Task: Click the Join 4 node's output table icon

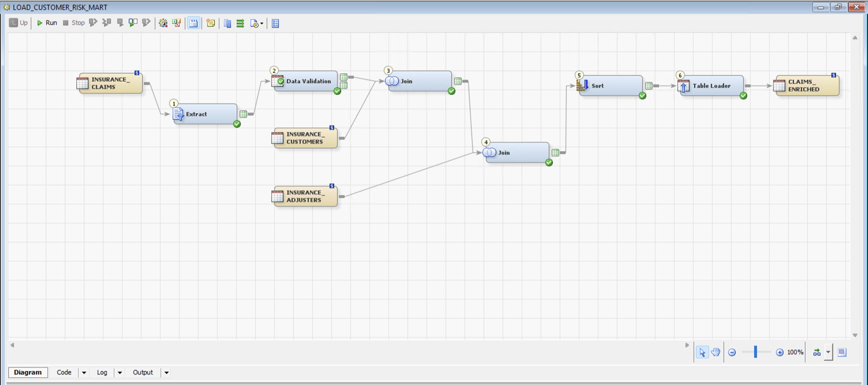Action: point(555,152)
